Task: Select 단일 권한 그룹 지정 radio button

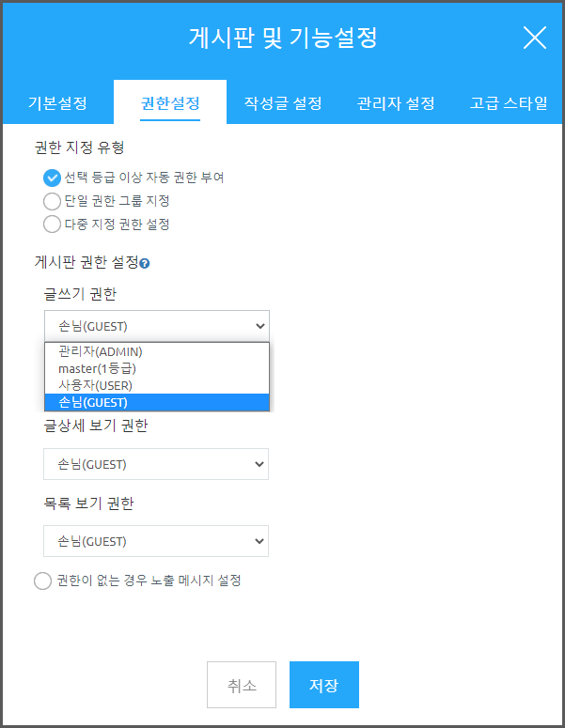Action: 52,200
